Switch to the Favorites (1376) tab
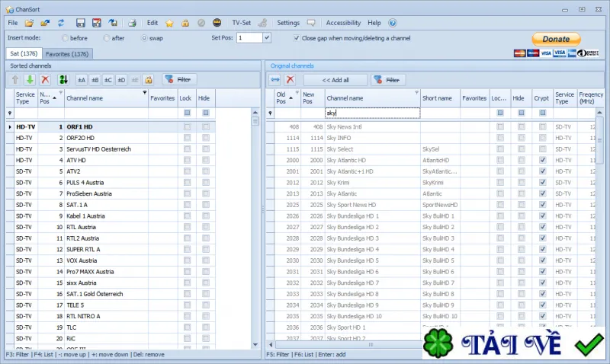 click(x=67, y=54)
